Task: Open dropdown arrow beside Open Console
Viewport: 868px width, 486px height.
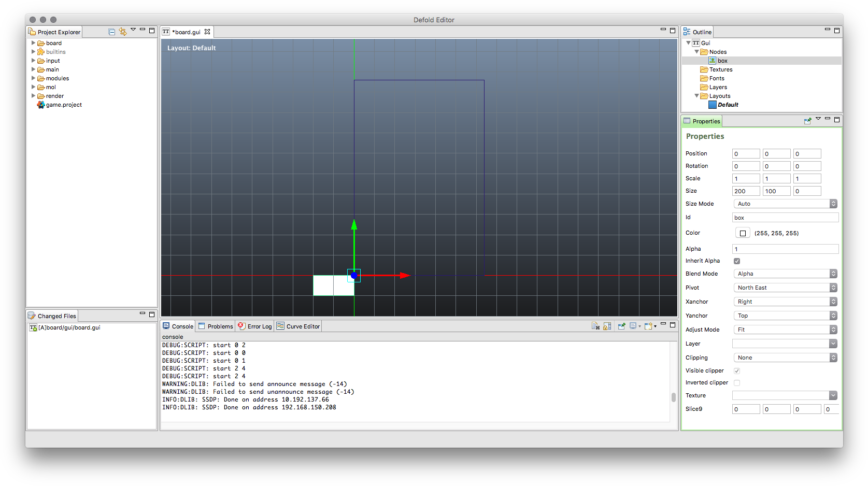Action: click(656, 326)
